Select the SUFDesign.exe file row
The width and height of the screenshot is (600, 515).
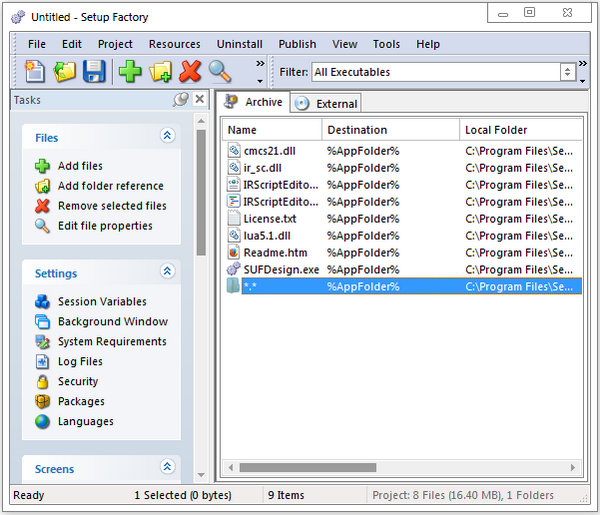point(281,269)
